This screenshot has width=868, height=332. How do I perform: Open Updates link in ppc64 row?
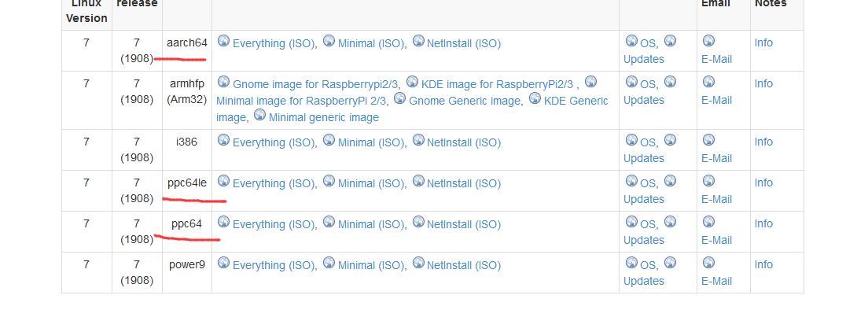pyautogui.click(x=643, y=240)
